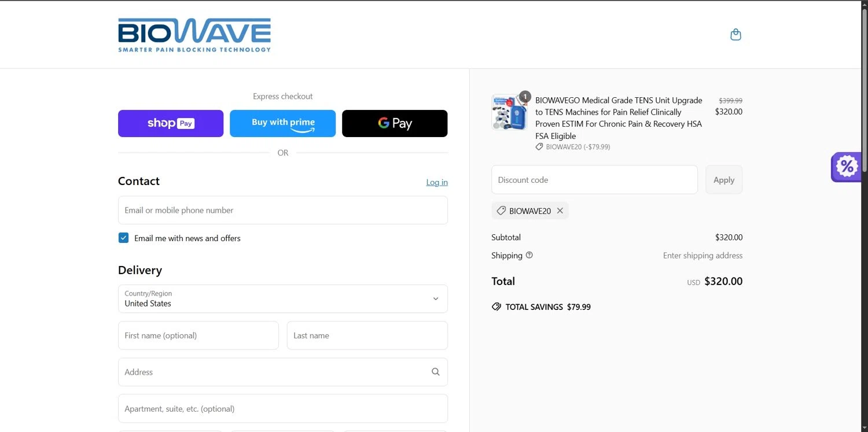Click the Biowave logo
The image size is (868, 432).
194,35
